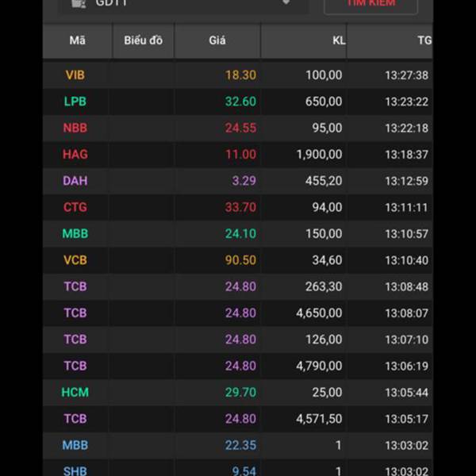Click VCB price 90.50
This screenshot has width=476, height=476.
tap(240, 260)
